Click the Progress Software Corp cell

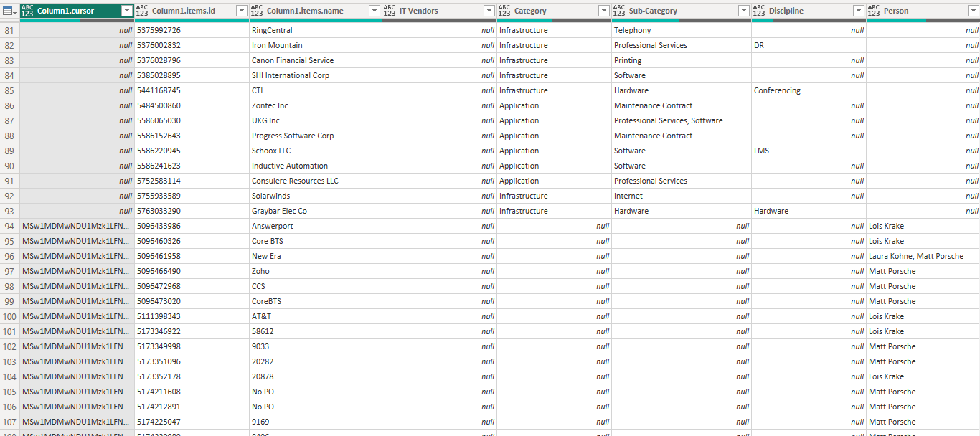(x=316, y=136)
